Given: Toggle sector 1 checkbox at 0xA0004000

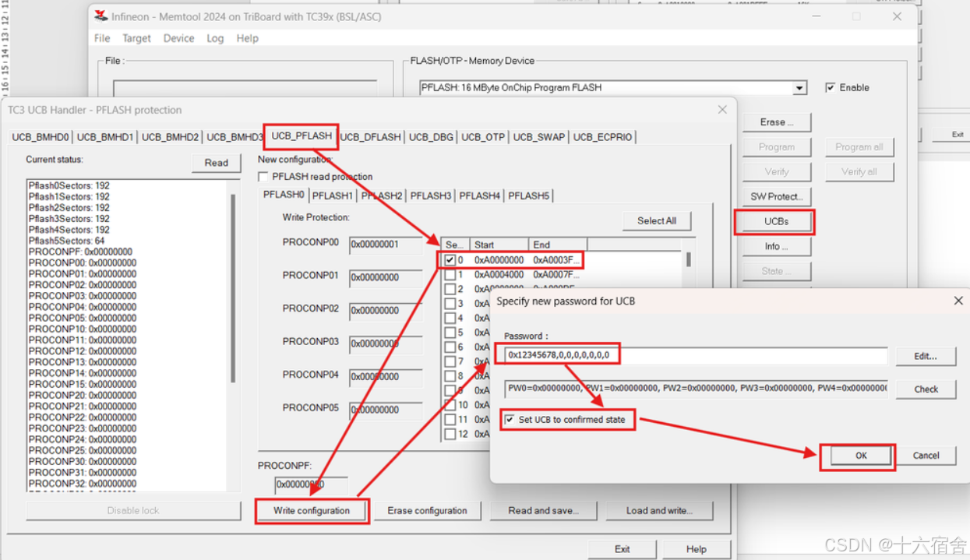Looking at the screenshot, I should point(450,275).
